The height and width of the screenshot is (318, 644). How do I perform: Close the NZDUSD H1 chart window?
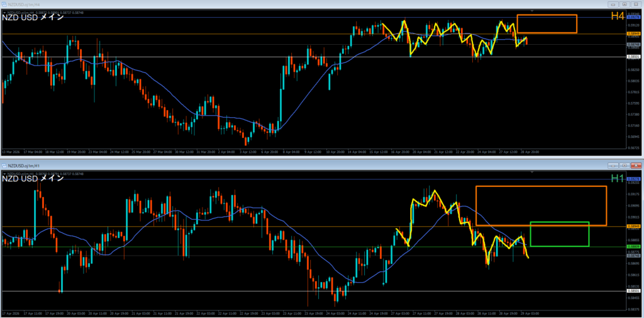(x=635, y=166)
